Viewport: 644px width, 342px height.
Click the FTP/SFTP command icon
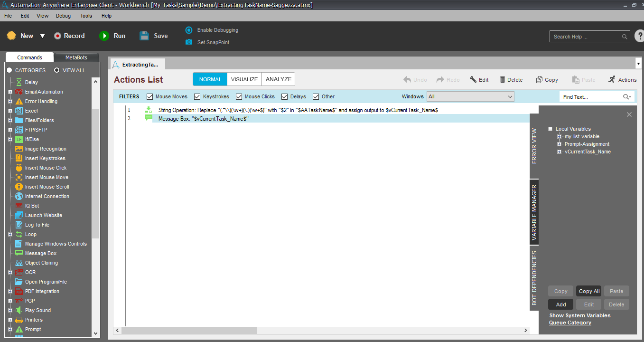tap(19, 130)
